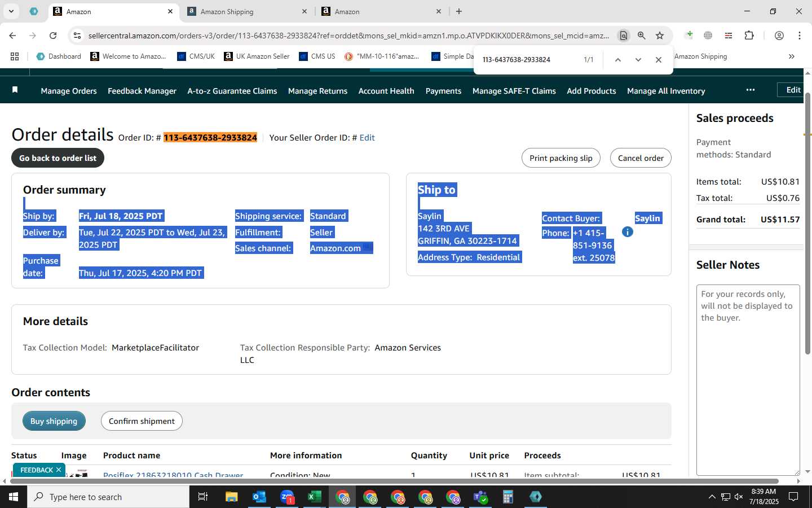The image size is (812, 508).
Task: Click the Confirm shipment button
Action: [142, 421]
